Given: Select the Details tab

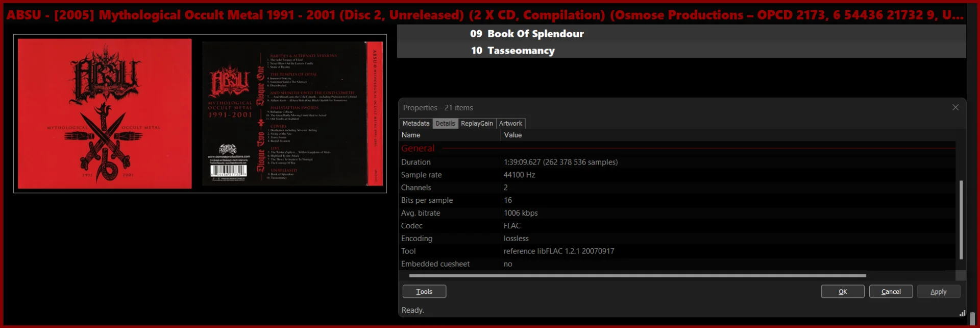Looking at the screenshot, I should coord(445,123).
